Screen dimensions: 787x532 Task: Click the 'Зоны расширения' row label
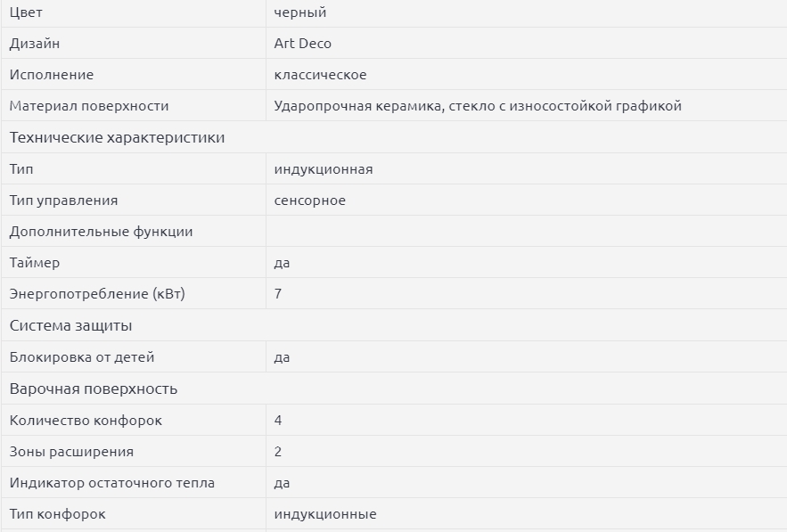point(71,452)
